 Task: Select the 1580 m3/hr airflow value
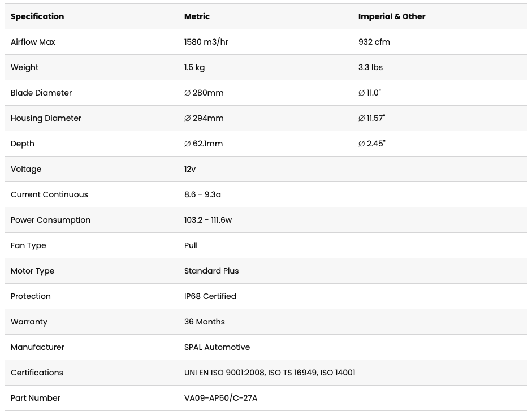coord(206,42)
